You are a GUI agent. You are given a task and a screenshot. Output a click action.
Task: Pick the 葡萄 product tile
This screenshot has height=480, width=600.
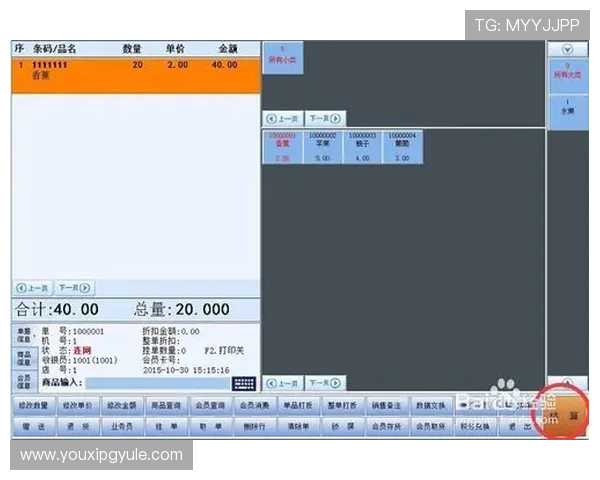(402, 146)
